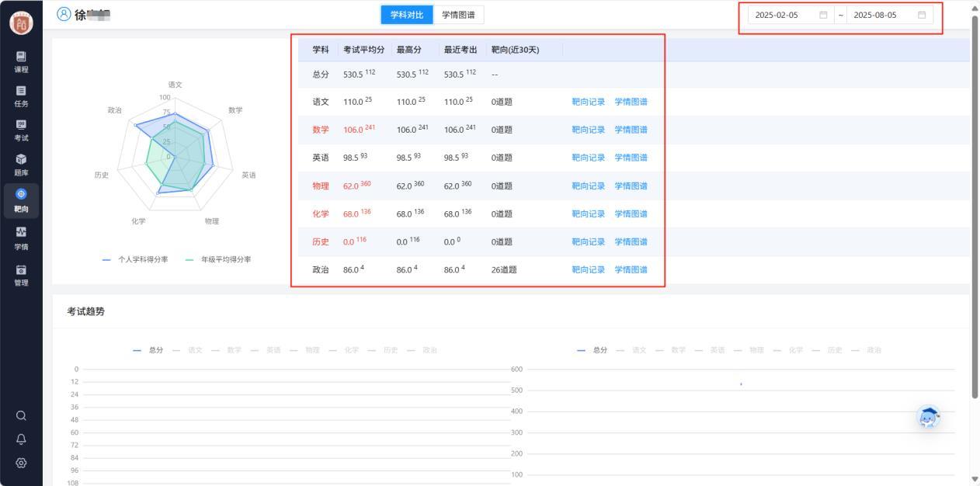This screenshot has height=486, width=980.
Task: Set the end date field 2025-08-05
Action: click(890, 15)
